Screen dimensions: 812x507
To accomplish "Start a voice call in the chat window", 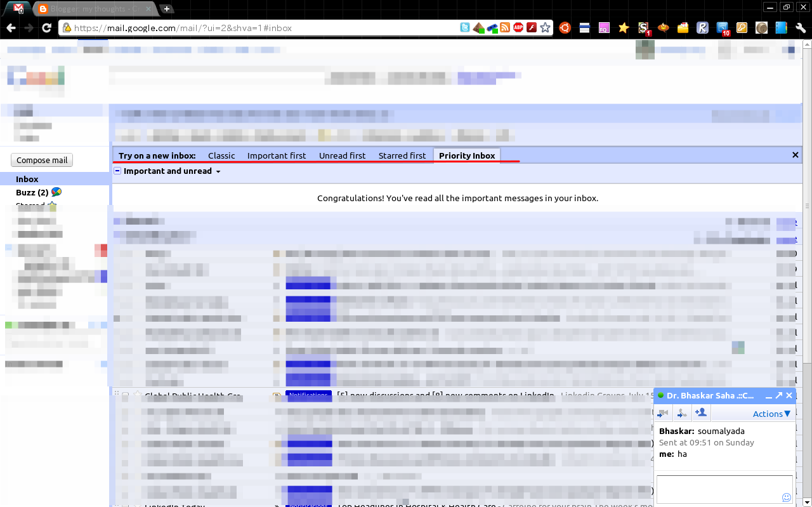I will click(x=682, y=412).
